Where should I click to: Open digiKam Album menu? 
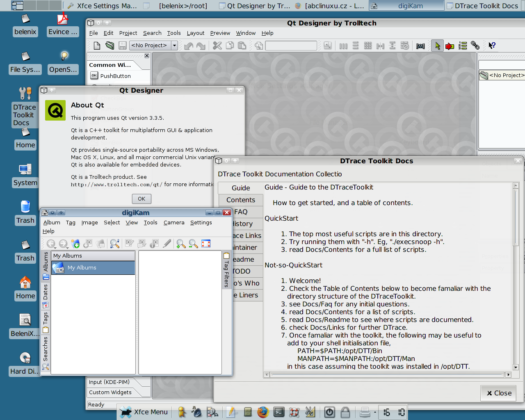click(52, 222)
